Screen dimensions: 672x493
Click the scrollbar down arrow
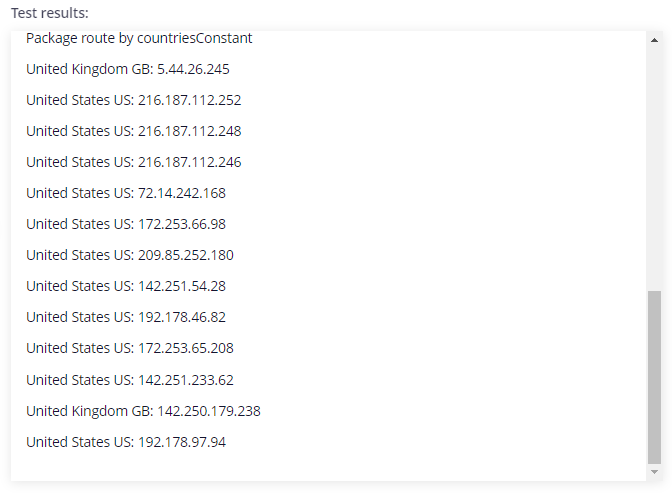[654, 472]
